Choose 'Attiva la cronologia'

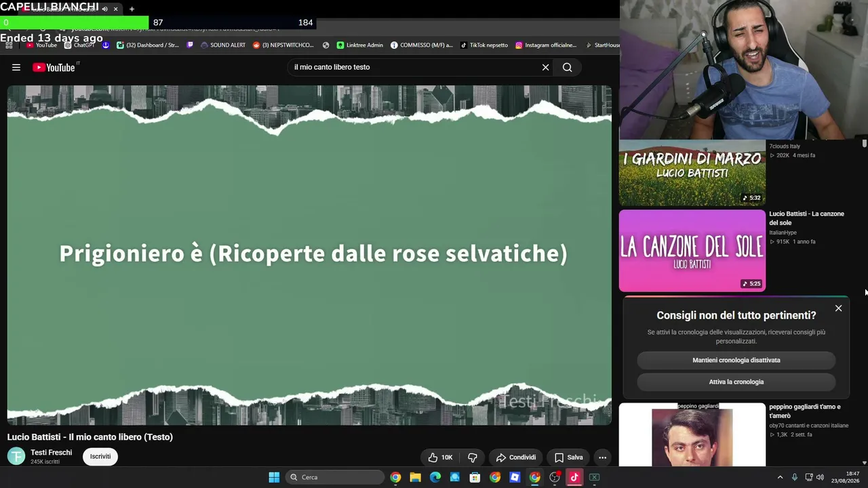(x=736, y=382)
